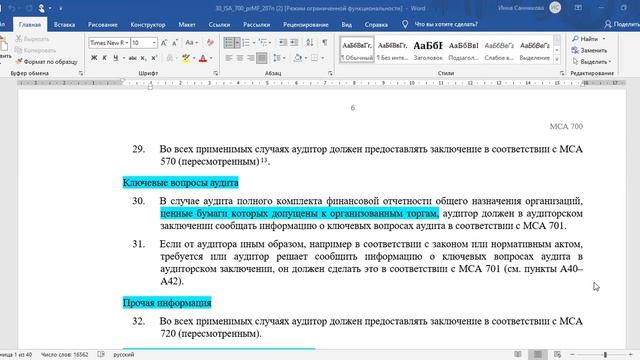Decrease indent icon

click(x=282, y=42)
